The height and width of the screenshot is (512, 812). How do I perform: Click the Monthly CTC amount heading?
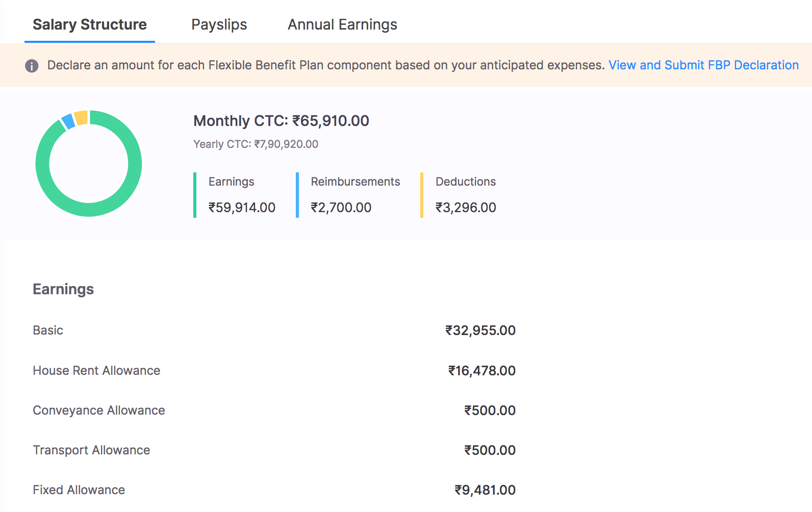[281, 121]
